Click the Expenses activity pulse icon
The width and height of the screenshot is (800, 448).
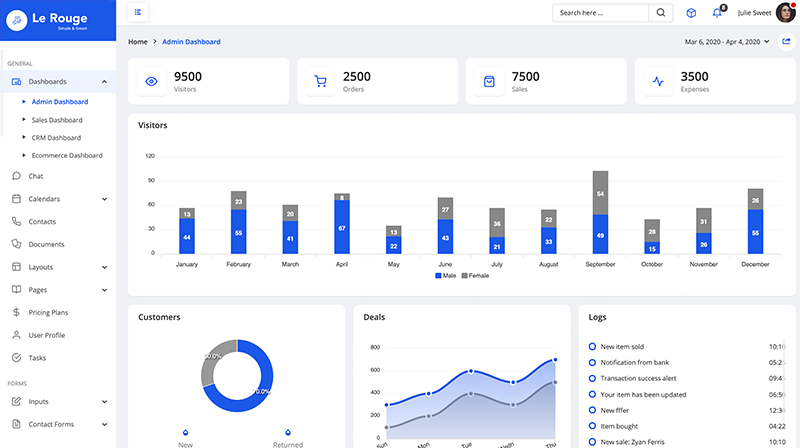[x=658, y=81]
